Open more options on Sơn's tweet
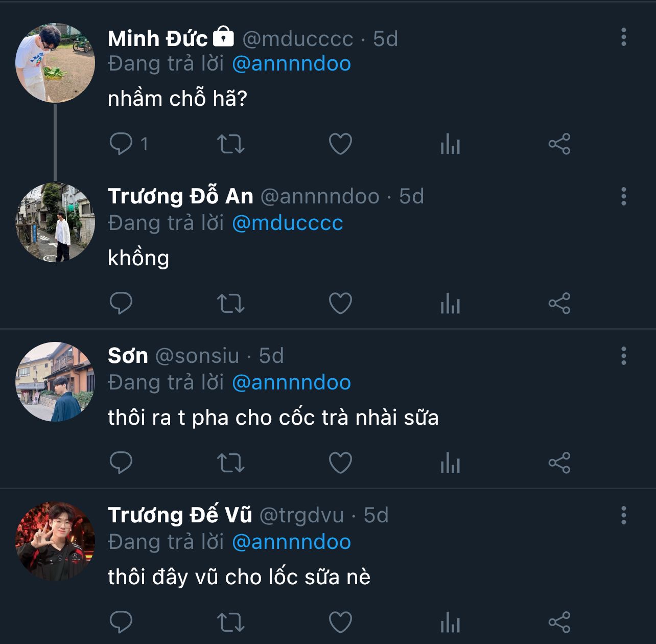 [623, 356]
